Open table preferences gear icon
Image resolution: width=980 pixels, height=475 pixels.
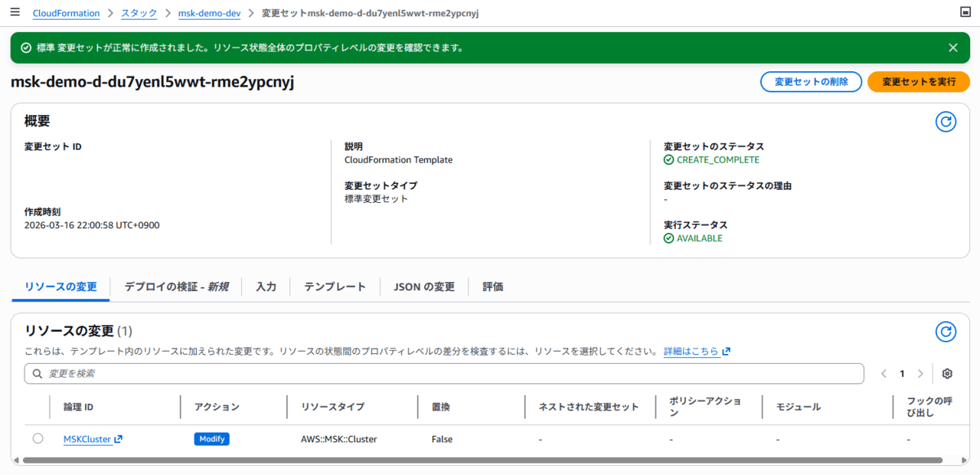point(947,374)
